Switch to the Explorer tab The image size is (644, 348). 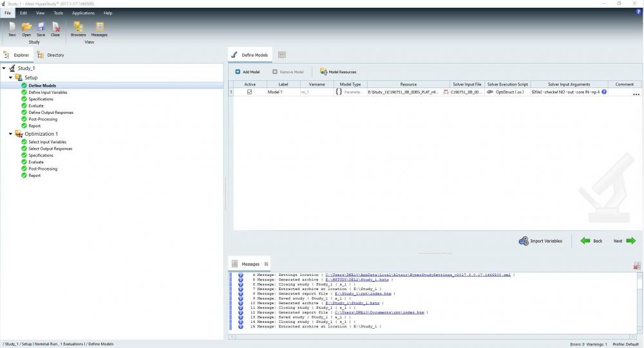point(17,55)
